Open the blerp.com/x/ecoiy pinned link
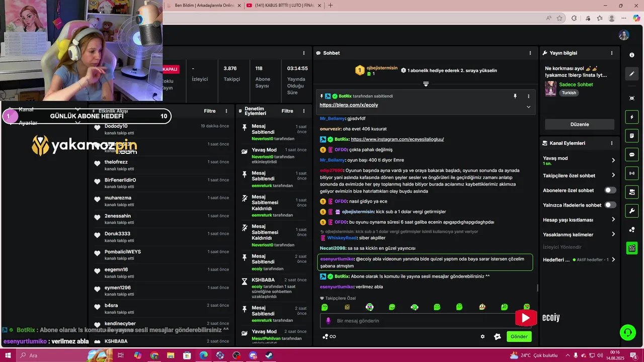This screenshot has width=644, height=362. tap(349, 105)
